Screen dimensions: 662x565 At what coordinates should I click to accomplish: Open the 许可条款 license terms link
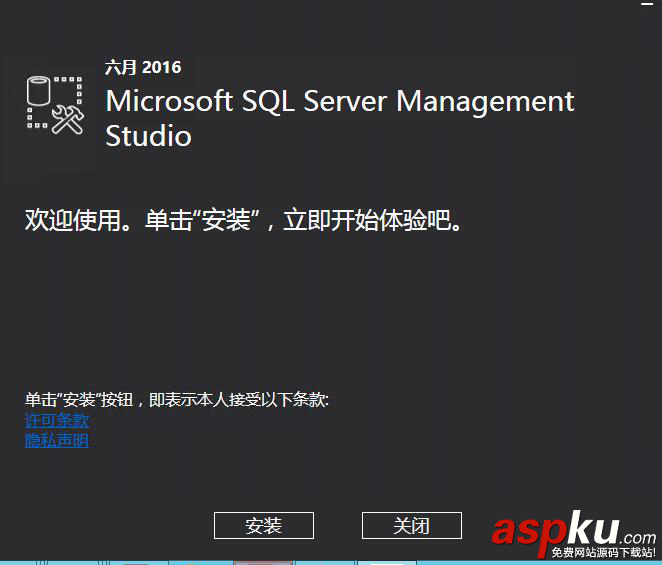[x=57, y=421]
